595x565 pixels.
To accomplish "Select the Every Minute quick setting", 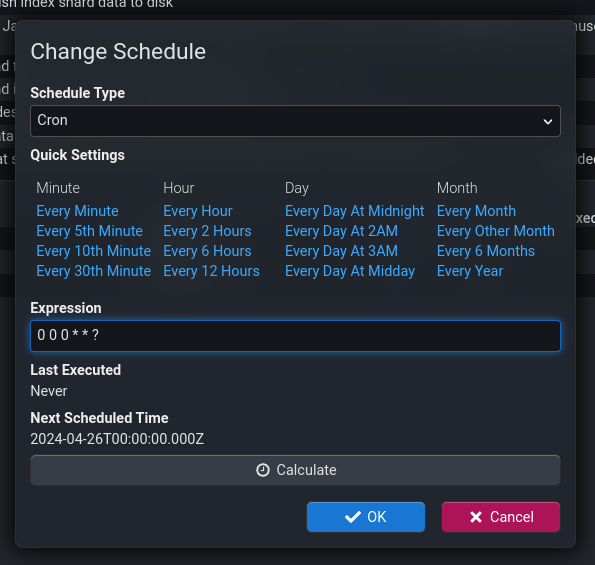I will (77, 211).
